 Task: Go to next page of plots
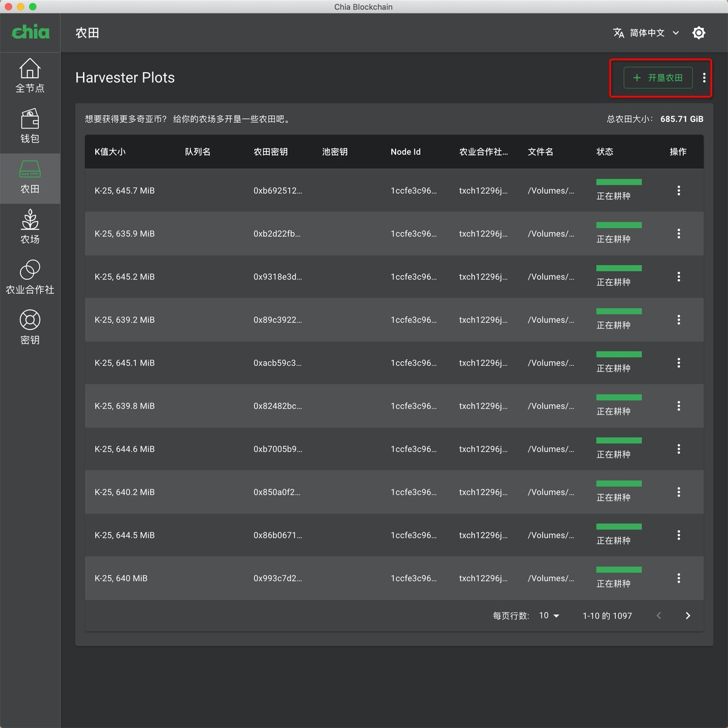[x=687, y=616]
